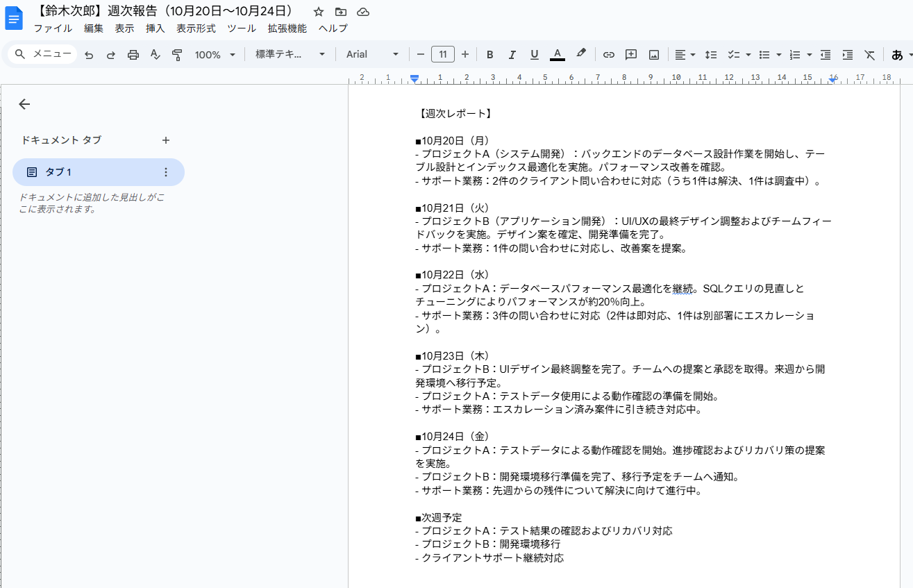This screenshot has height=588, width=913.
Task: Click the clear formatting icon
Action: 869,55
